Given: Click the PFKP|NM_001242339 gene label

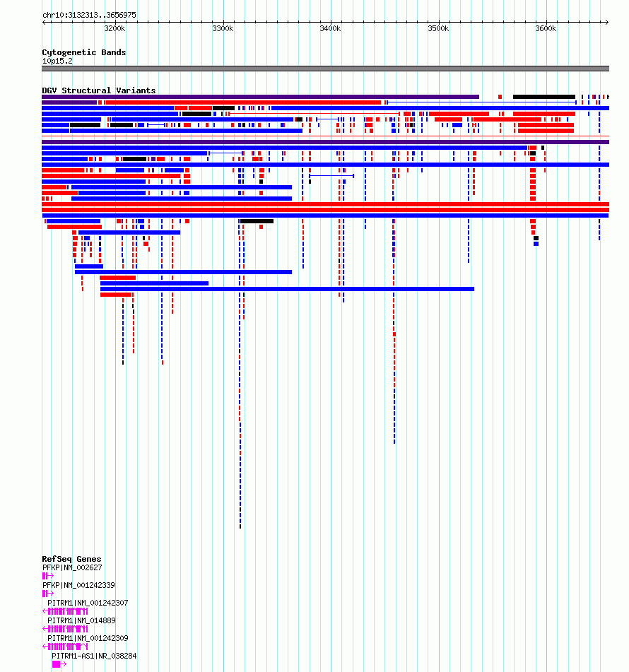Looking at the screenshot, I should pyautogui.click(x=78, y=585).
